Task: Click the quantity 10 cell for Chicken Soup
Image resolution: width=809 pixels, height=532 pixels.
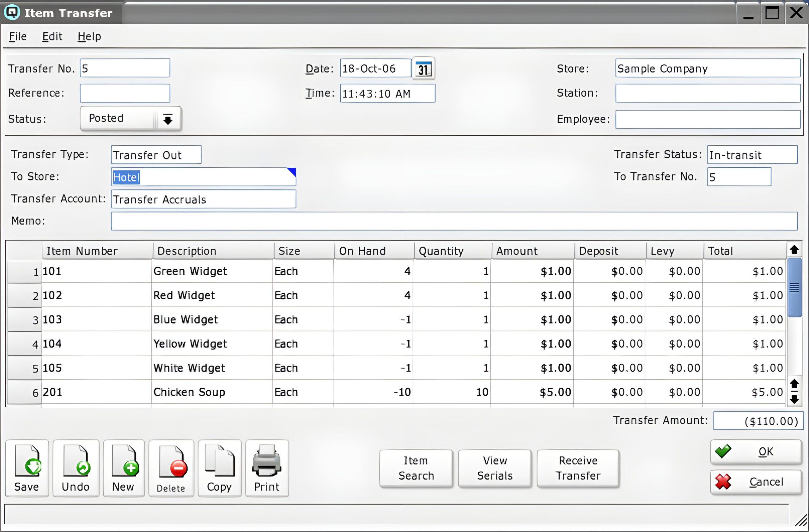Action: point(452,392)
